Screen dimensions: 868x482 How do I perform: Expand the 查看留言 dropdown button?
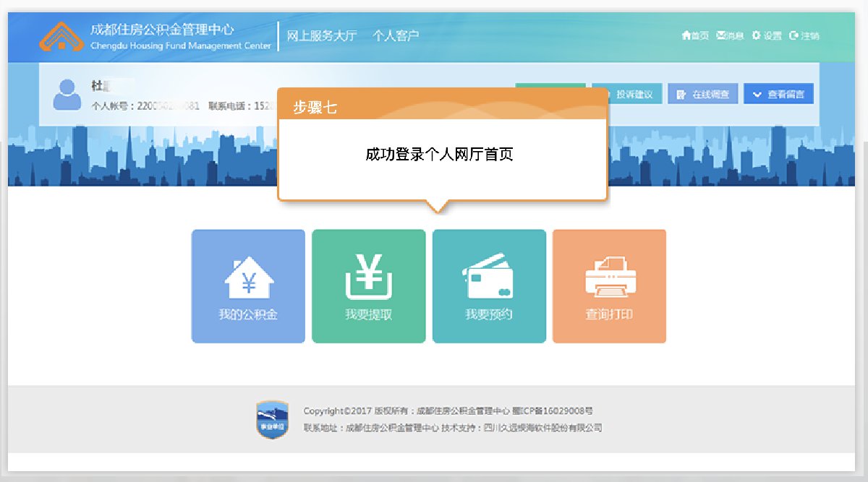pos(778,94)
